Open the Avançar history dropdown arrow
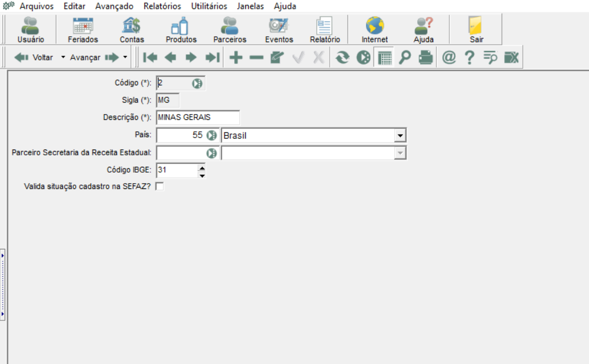589x364 pixels. (125, 58)
